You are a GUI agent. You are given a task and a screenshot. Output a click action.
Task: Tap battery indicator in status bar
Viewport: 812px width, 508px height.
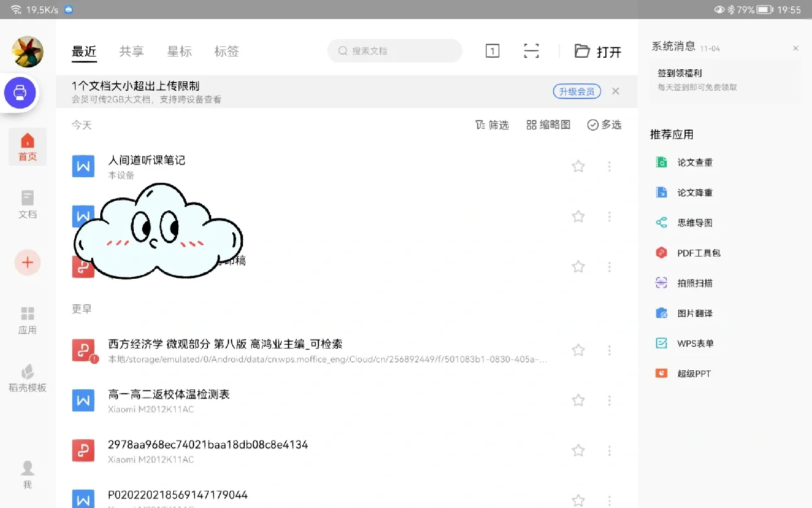(764, 10)
